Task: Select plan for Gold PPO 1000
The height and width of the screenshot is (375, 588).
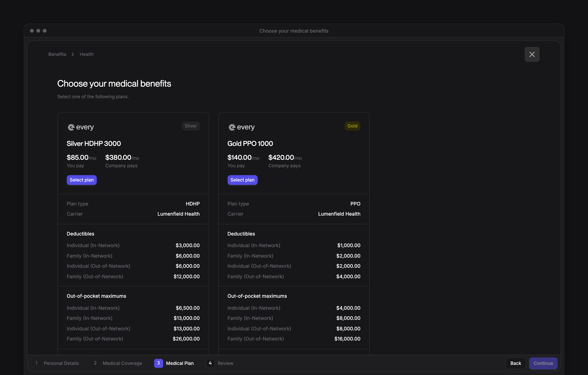Action: (x=242, y=180)
